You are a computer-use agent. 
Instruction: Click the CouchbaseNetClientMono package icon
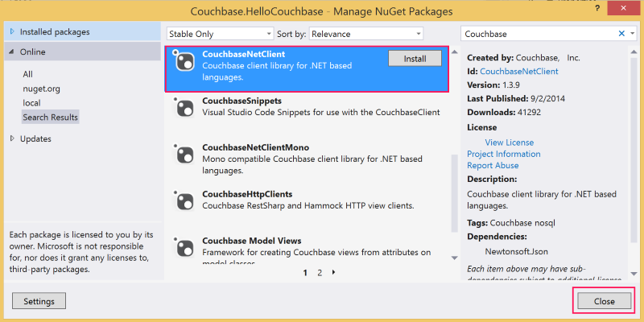[x=185, y=155]
